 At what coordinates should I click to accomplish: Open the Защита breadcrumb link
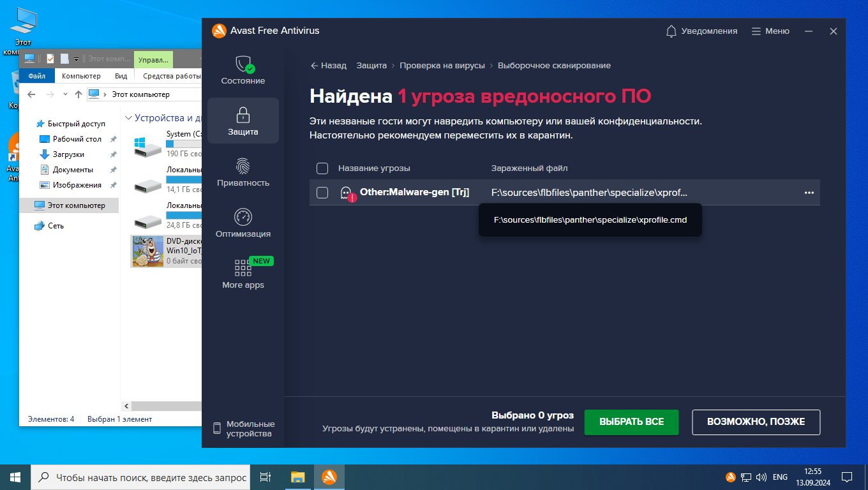371,66
